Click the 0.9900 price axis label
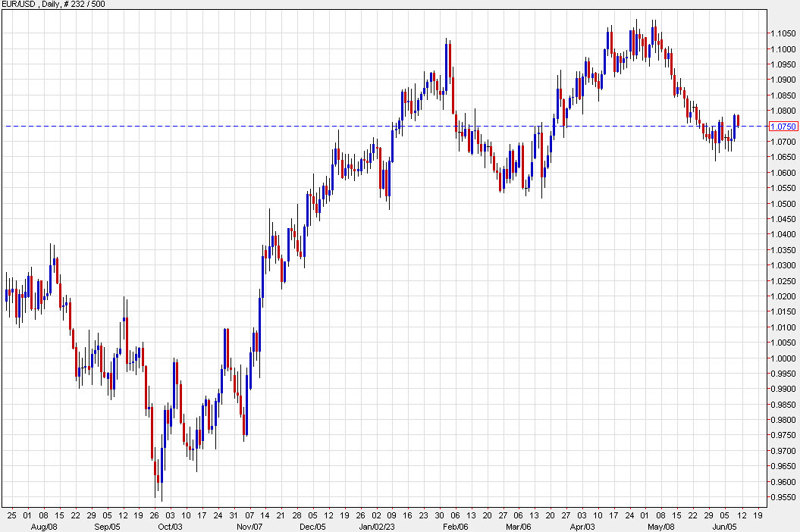Viewport: 800px width, 532px height. click(x=783, y=390)
